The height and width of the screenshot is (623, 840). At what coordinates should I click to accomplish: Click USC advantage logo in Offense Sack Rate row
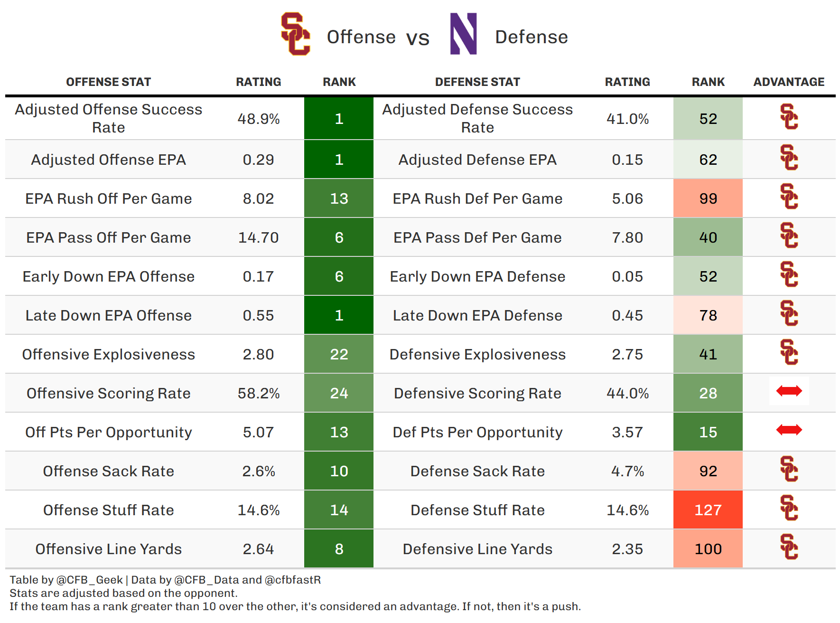point(789,469)
